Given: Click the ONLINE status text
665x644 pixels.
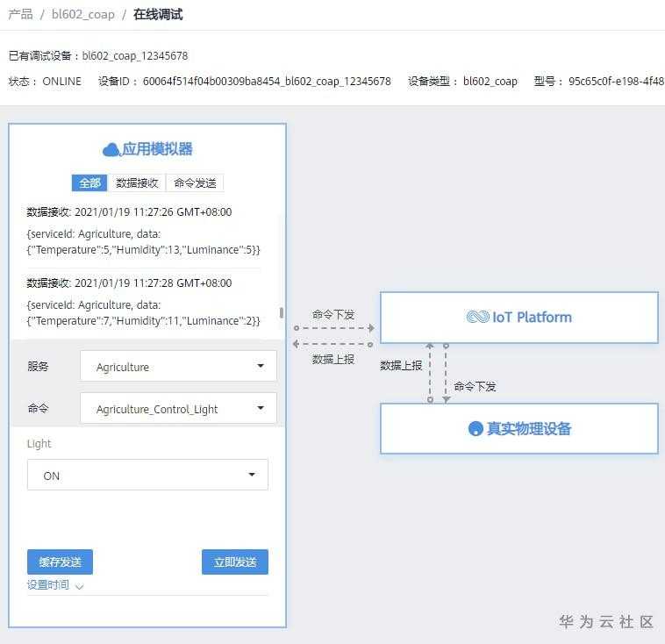Looking at the screenshot, I should 62,81.
